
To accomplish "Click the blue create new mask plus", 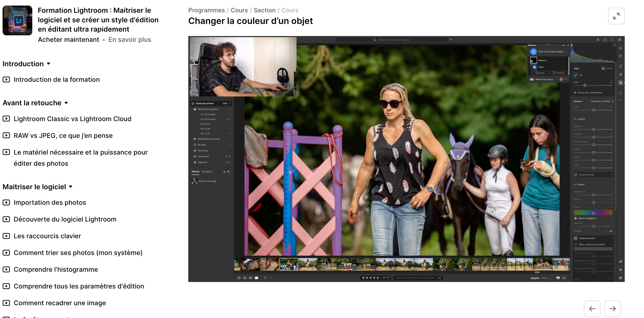I will (x=533, y=52).
